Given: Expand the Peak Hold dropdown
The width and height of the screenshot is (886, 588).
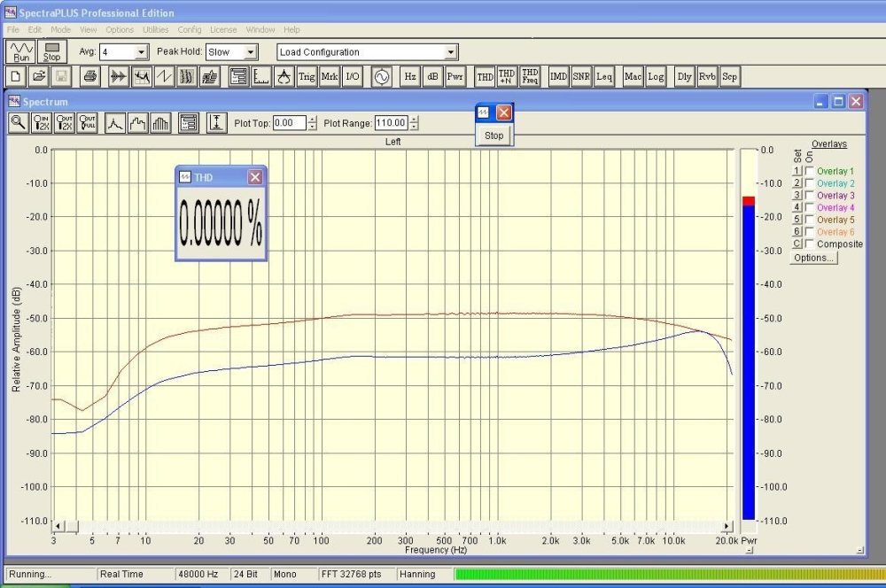Looking at the screenshot, I should [251, 52].
